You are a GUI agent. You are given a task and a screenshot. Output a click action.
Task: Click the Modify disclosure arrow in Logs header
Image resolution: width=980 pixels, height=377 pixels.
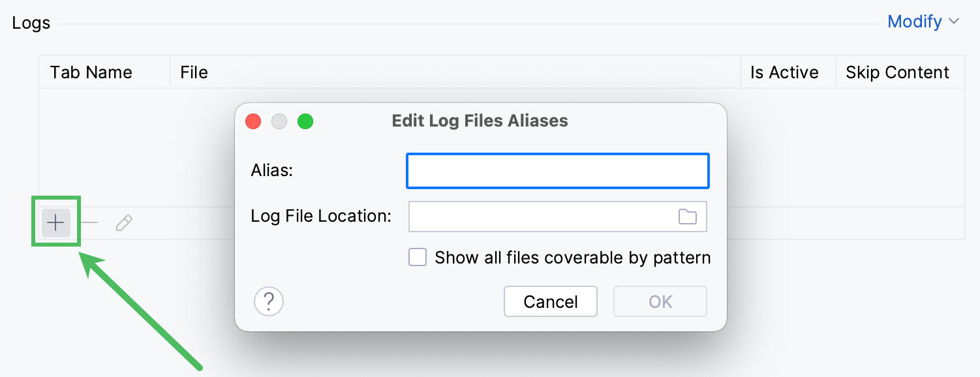click(953, 22)
